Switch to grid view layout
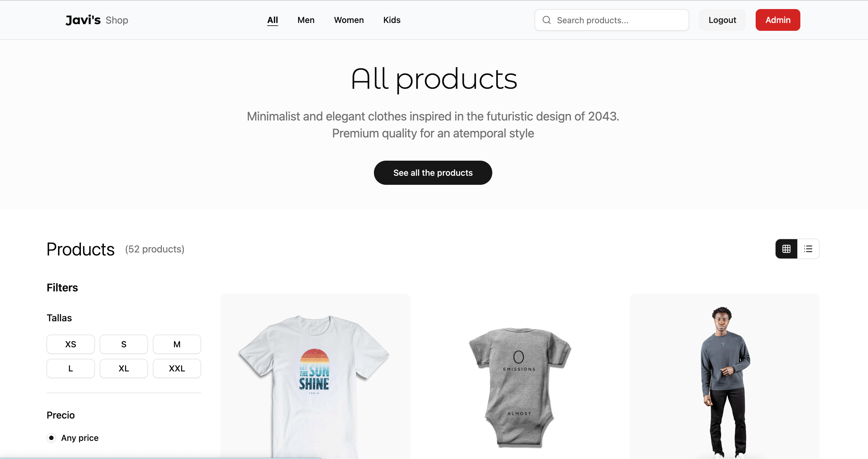 (786, 249)
